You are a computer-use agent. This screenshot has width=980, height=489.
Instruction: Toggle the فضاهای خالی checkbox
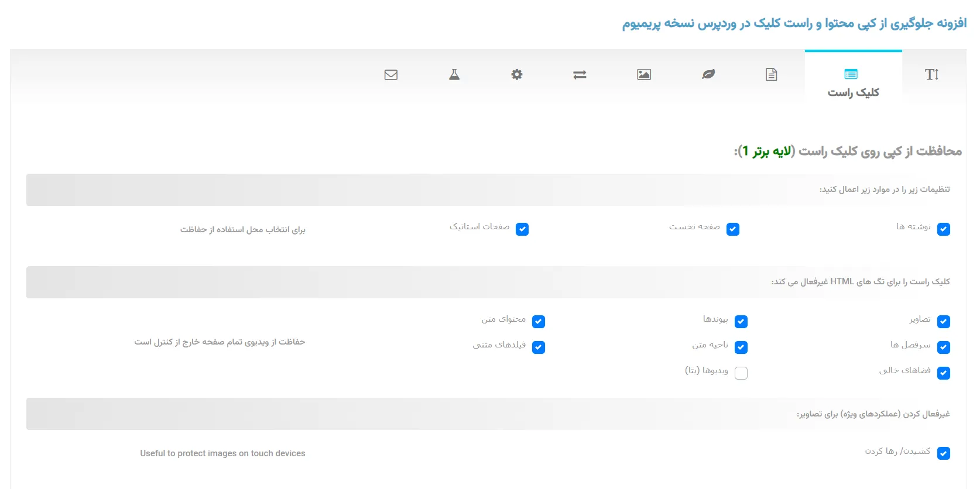(x=944, y=373)
